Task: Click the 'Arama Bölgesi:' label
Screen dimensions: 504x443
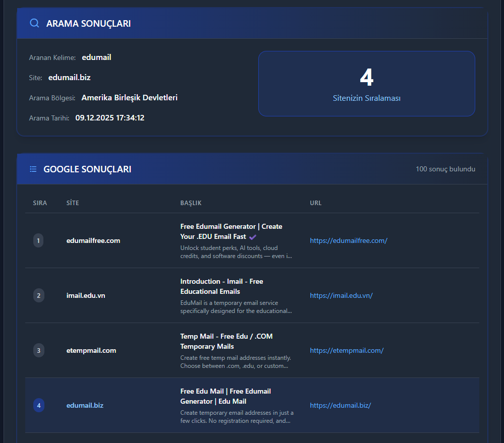Action: [52, 98]
